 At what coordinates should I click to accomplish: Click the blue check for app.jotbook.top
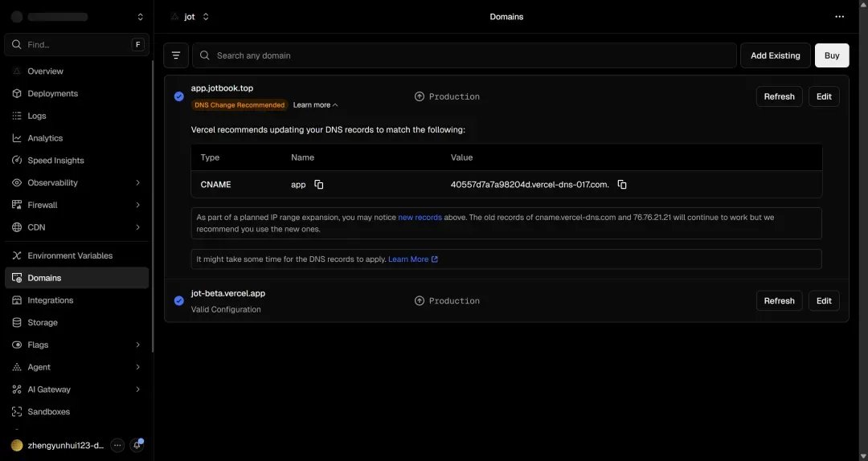point(178,96)
